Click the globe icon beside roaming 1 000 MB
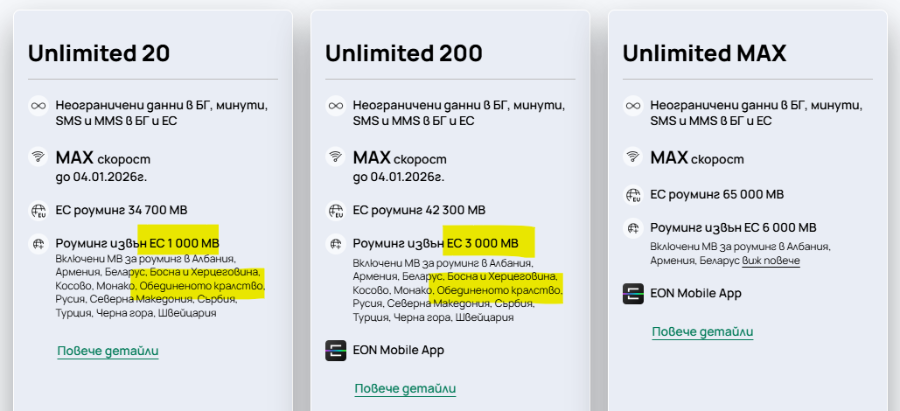The height and width of the screenshot is (411, 900). [38, 243]
